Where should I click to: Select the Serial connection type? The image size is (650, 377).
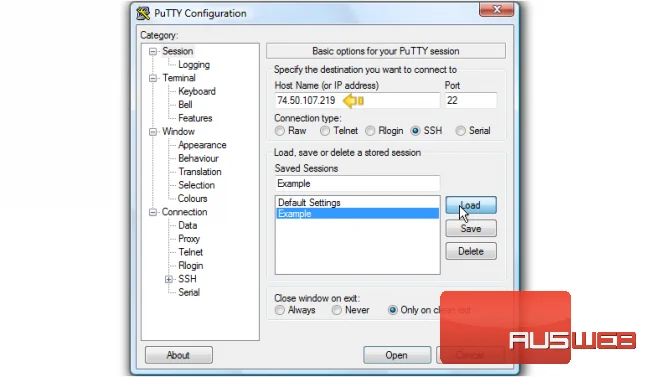click(460, 131)
